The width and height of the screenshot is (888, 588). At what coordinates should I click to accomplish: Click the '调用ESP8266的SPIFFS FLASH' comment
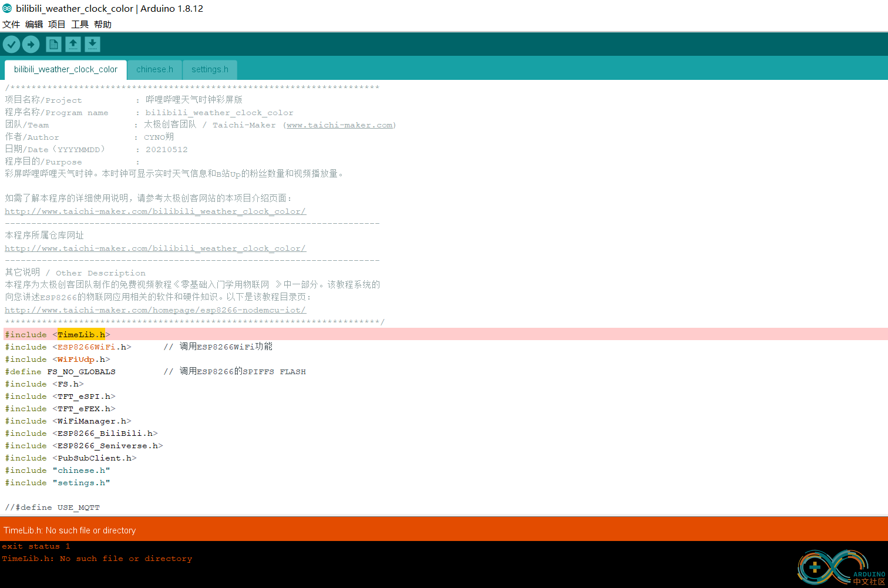tap(243, 371)
